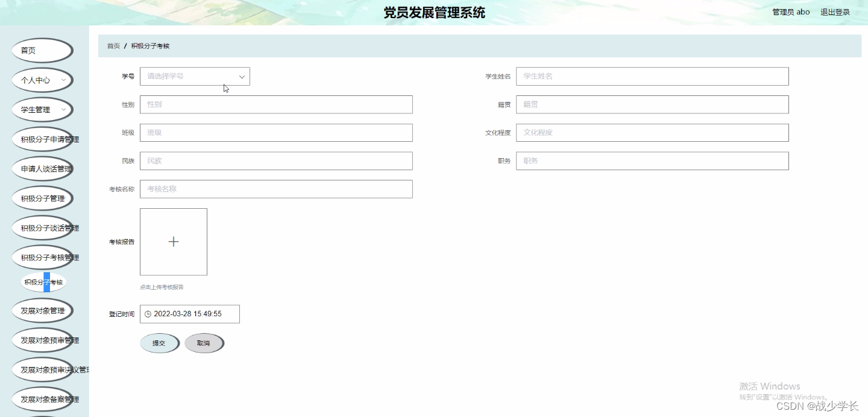Click the 提交 button to submit
The image size is (868, 417).
(159, 343)
